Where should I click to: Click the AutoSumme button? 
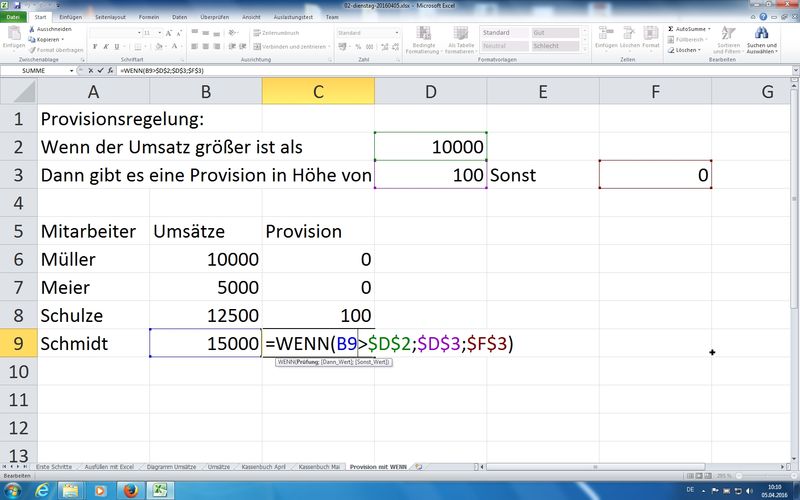click(689, 29)
